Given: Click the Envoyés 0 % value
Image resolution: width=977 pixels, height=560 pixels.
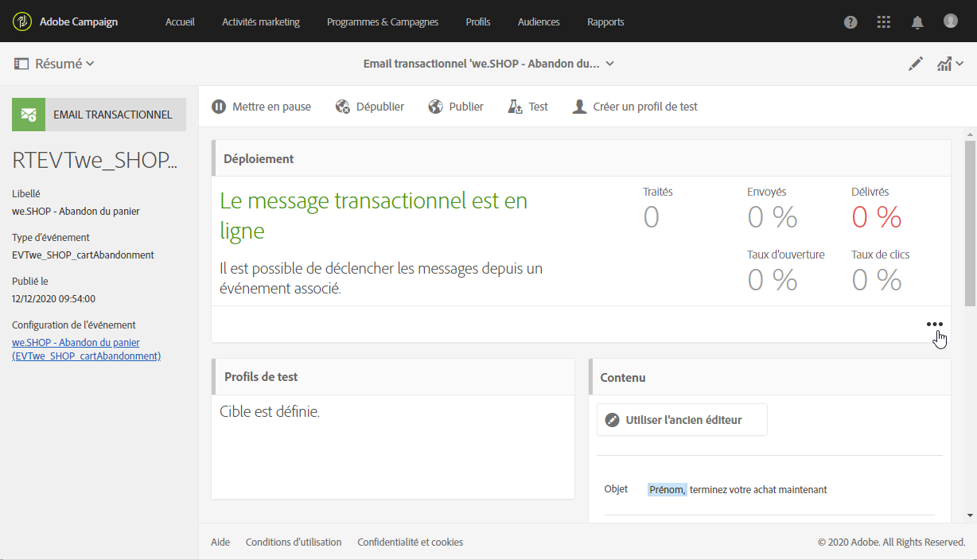Looking at the screenshot, I should click(x=773, y=216).
